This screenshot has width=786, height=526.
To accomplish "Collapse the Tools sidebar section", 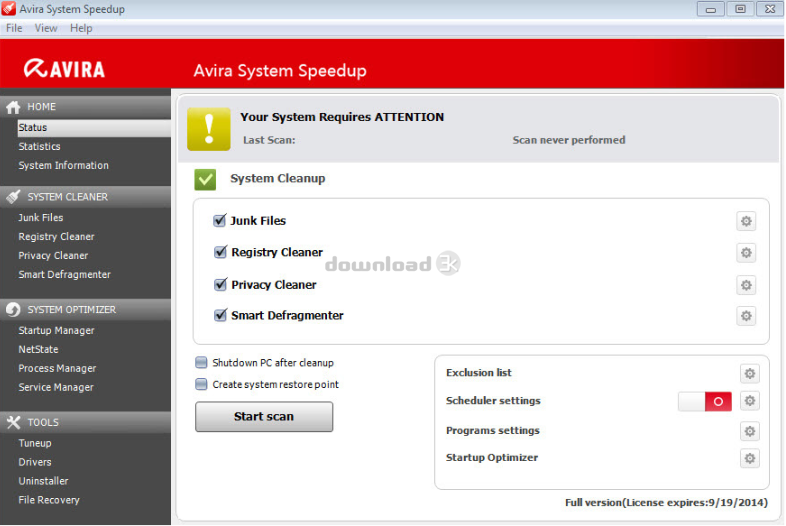I will [x=43, y=422].
